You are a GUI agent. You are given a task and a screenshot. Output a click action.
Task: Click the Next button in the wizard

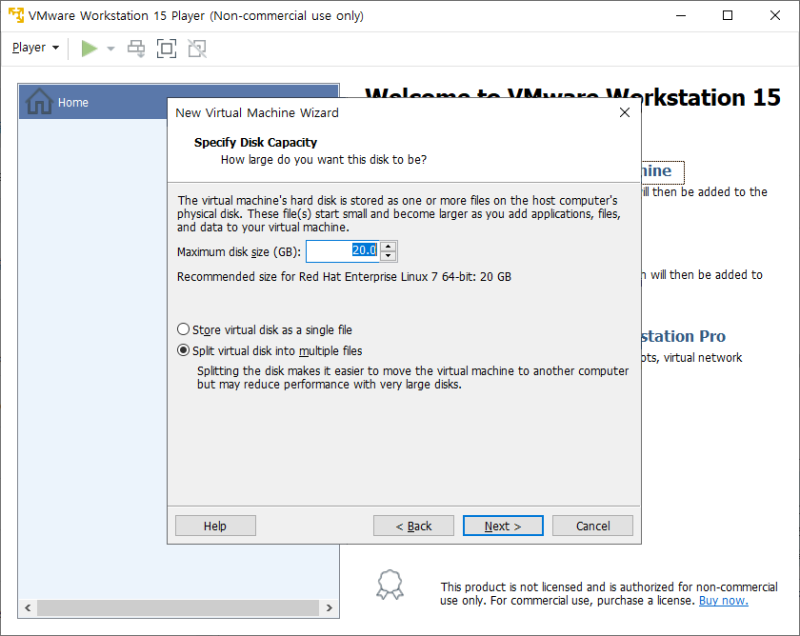coord(502,525)
